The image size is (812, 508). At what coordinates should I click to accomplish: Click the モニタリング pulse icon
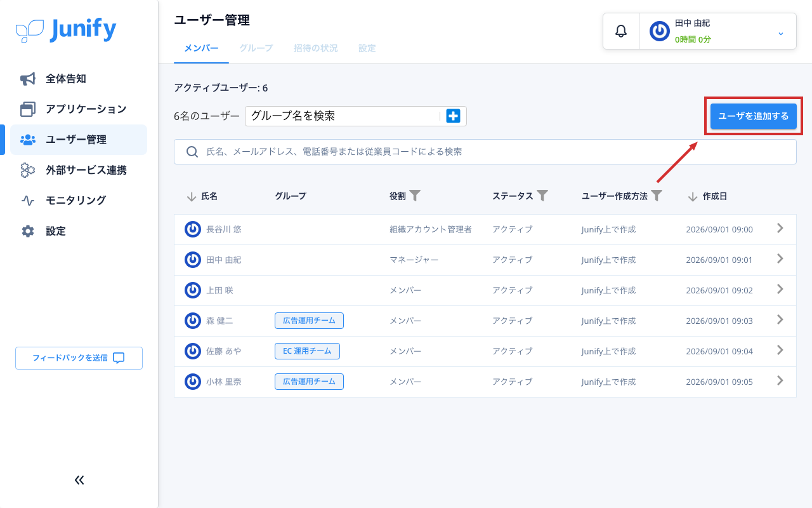click(x=28, y=201)
